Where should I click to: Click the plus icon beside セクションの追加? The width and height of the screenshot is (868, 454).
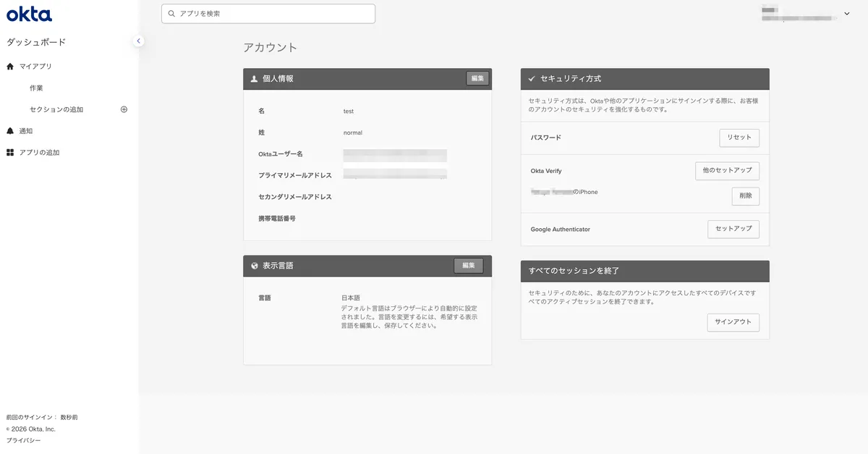tap(124, 109)
